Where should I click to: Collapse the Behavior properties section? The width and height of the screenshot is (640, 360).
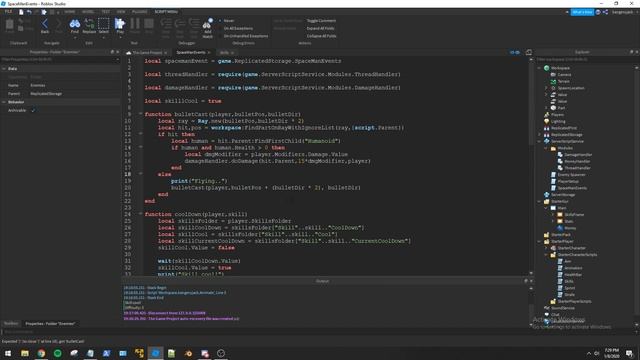[4, 102]
